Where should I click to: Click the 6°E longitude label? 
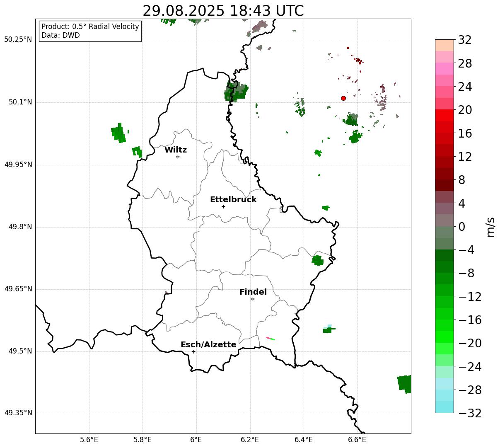(196, 439)
